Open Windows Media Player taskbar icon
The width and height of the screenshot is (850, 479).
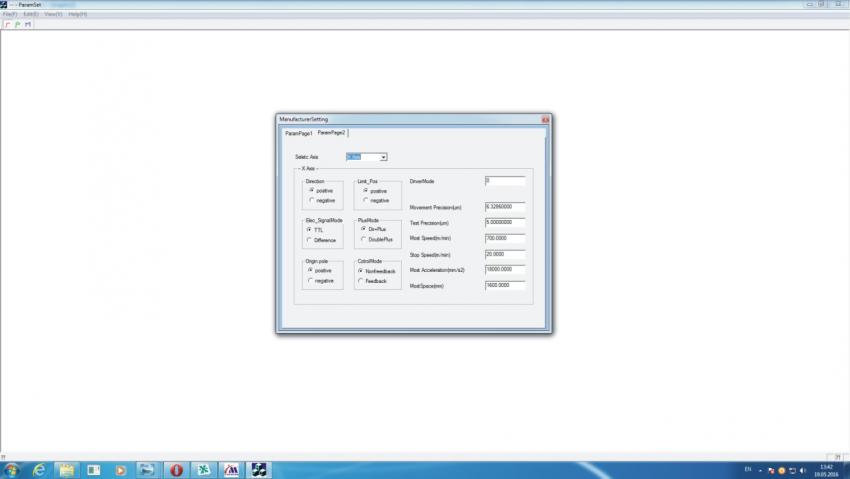(x=121, y=469)
